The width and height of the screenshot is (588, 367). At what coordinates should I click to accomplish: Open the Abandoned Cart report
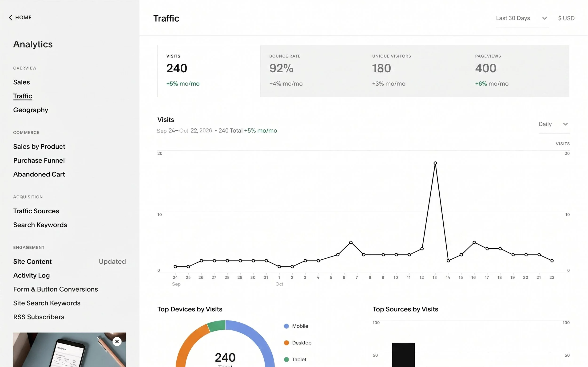(x=39, y=174)
